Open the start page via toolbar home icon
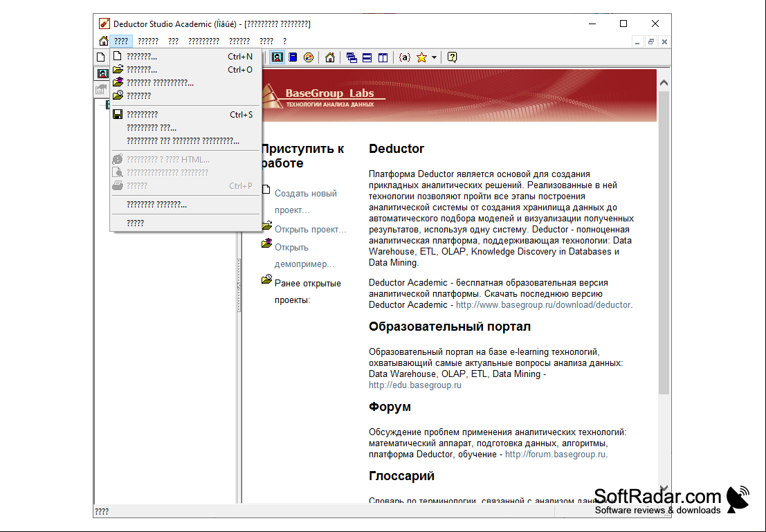This screenshot has width=766, height=532. (x=330, y=57)
